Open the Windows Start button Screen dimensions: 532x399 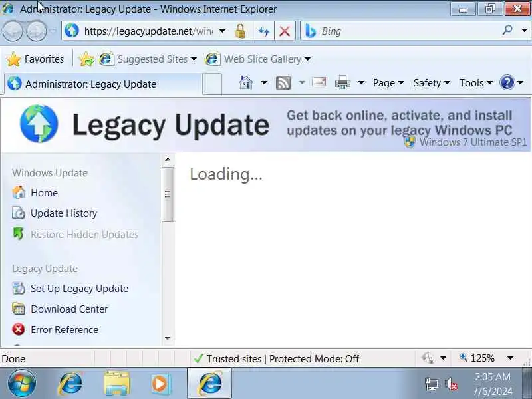pyautogui.click(x=22, y=384)
